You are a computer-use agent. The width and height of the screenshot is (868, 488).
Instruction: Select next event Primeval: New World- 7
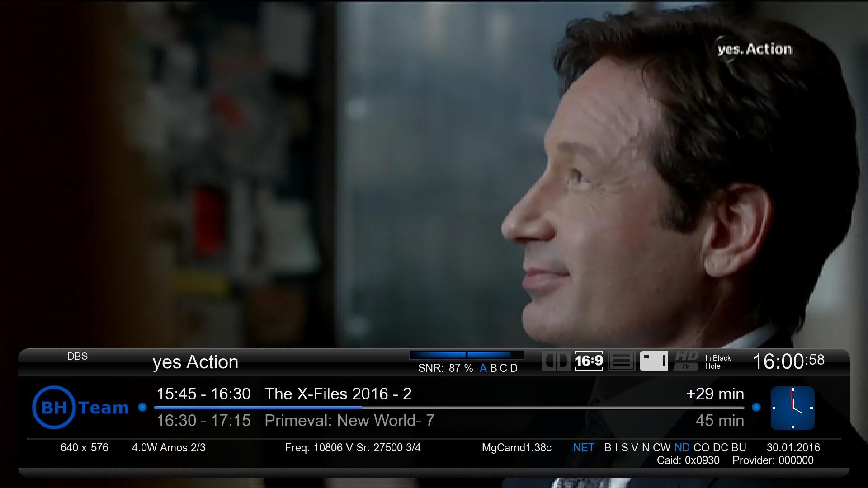349,421
